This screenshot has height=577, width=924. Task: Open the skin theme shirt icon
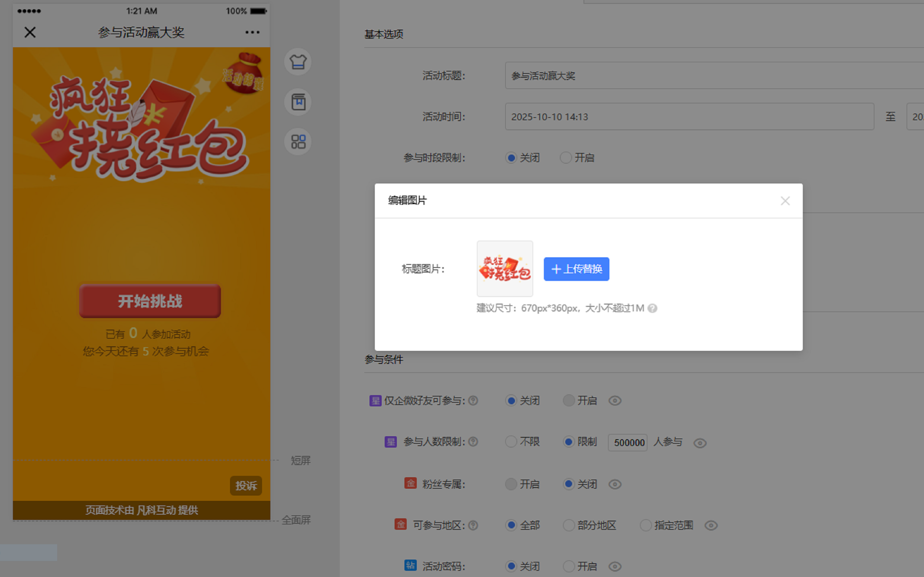298,62
